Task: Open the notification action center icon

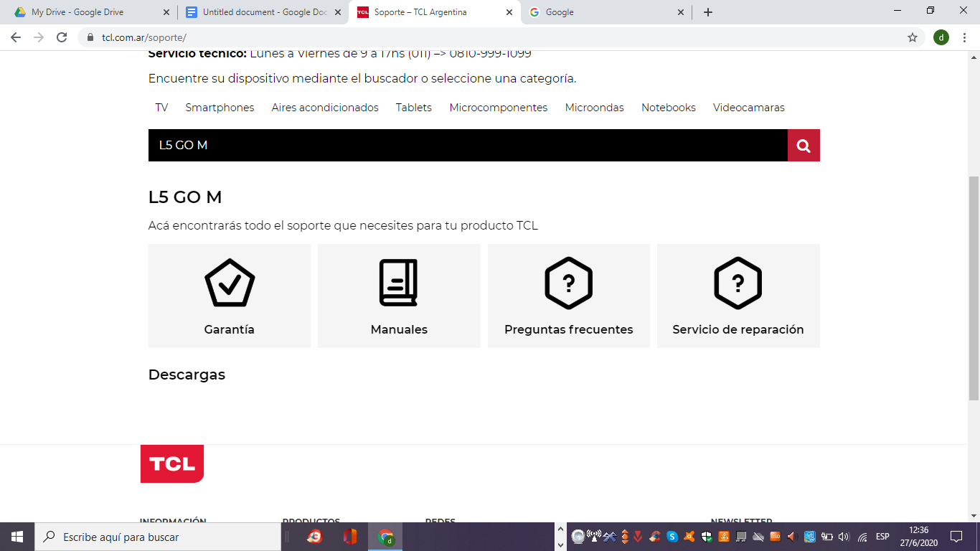Action: click(956, 537)
